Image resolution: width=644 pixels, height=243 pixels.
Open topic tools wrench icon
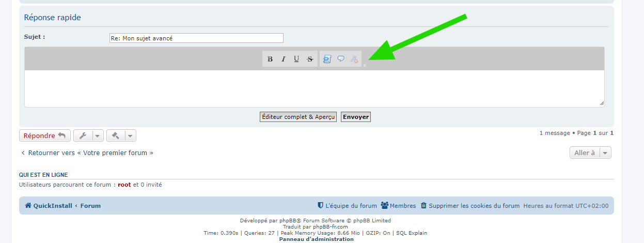[x=83, y=135]
